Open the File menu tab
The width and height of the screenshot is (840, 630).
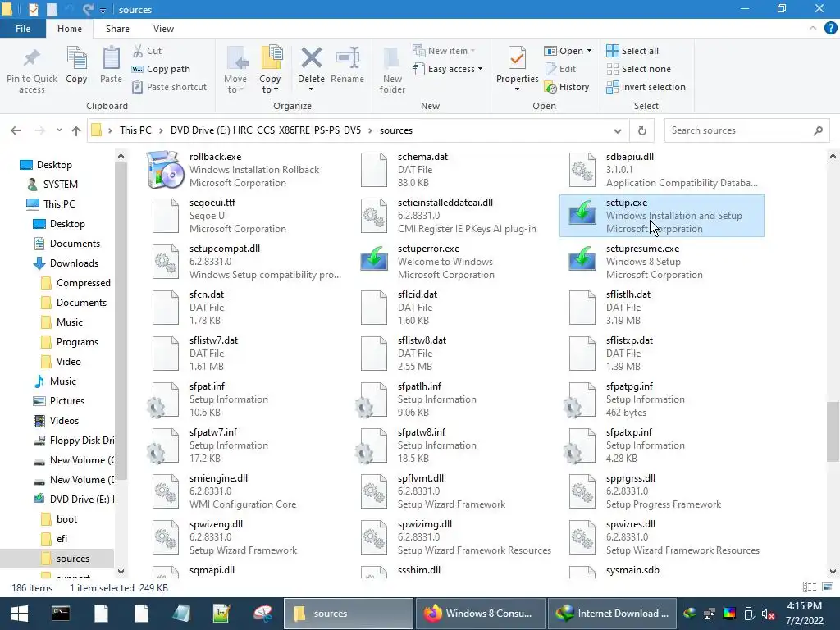(x=22, y=29)
